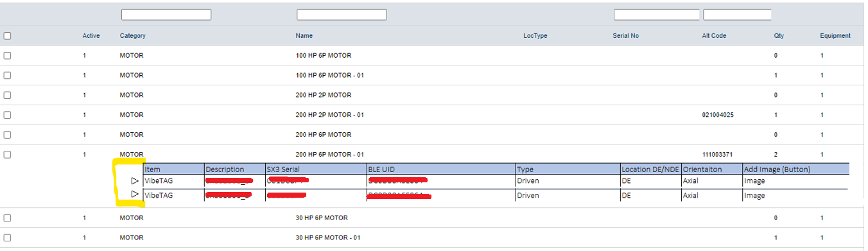Toggle the select-all checkbox in header row
The image size is (868, 251).
7,36
